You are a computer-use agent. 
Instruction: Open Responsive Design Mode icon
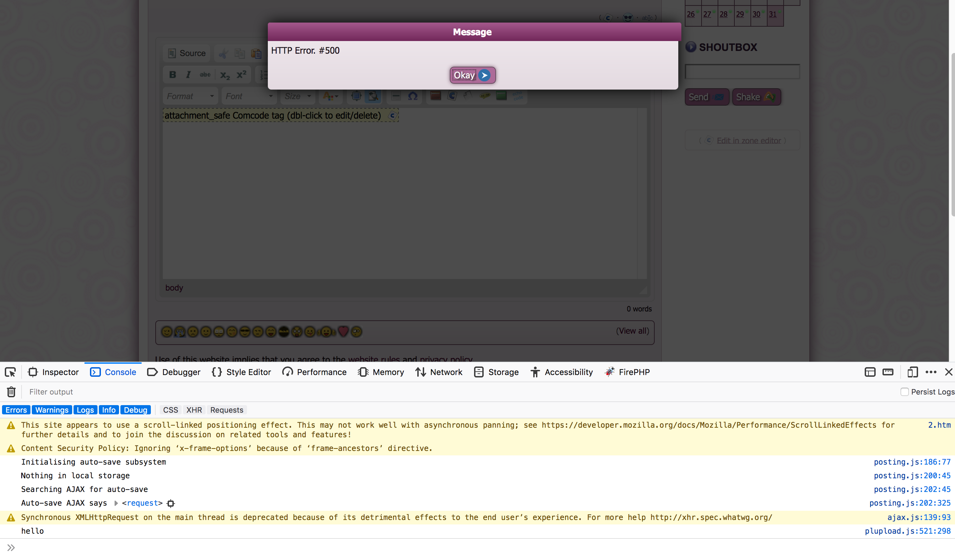pos(913,372)
